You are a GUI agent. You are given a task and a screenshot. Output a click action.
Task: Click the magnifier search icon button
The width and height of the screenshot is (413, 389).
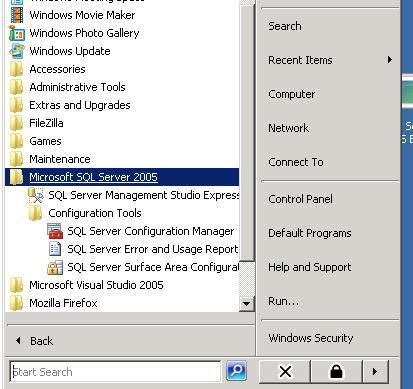[x=236, y=371]
